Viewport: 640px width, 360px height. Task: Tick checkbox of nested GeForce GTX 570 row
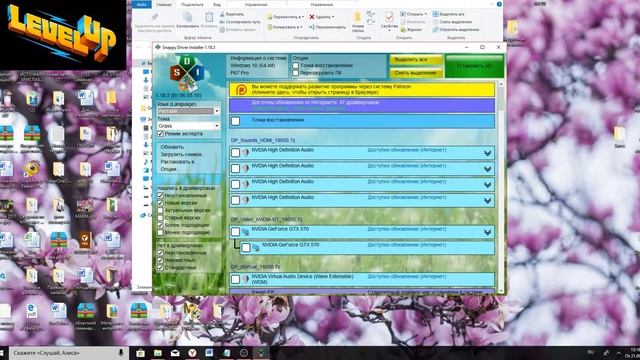click(246, 248)
